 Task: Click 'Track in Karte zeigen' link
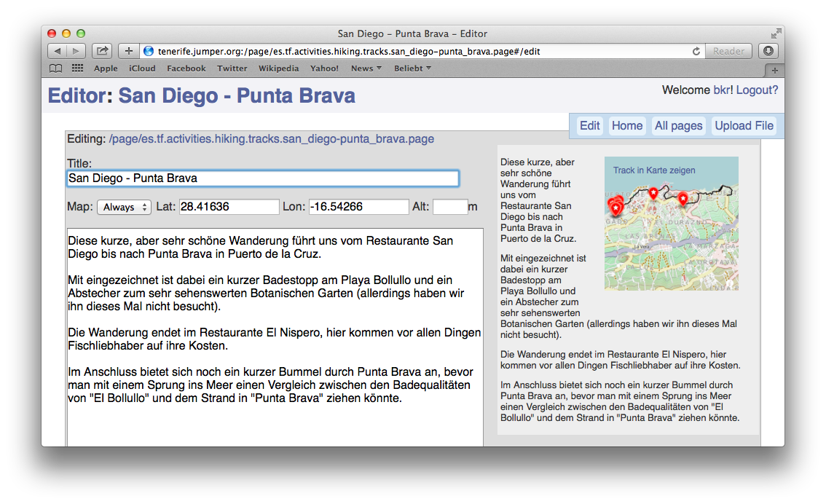[654, 170]
